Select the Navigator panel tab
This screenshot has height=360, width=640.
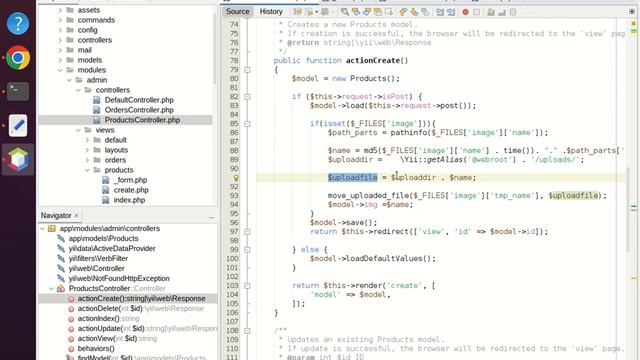pyautogui.click(x=56, y=215)
